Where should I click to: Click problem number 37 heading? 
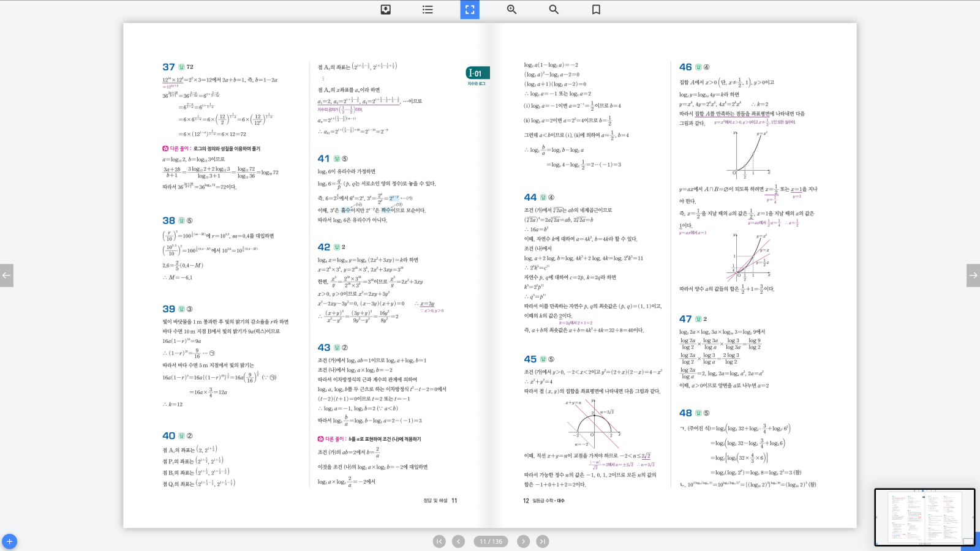[168, 67]
